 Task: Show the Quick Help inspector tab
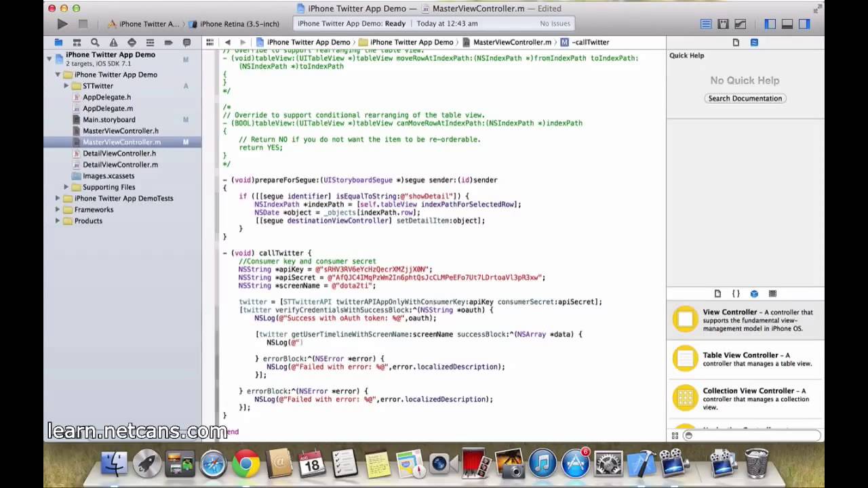click(754, 42)
